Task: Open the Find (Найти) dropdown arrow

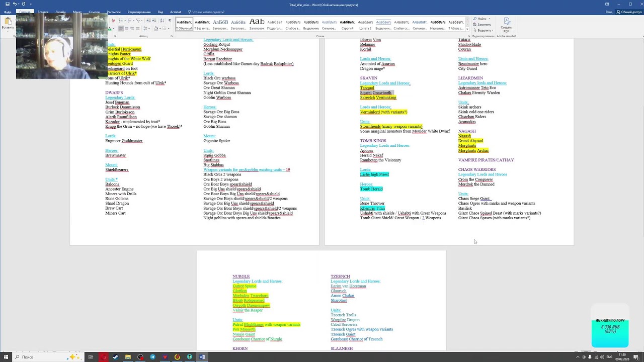Action: (490, 19)
